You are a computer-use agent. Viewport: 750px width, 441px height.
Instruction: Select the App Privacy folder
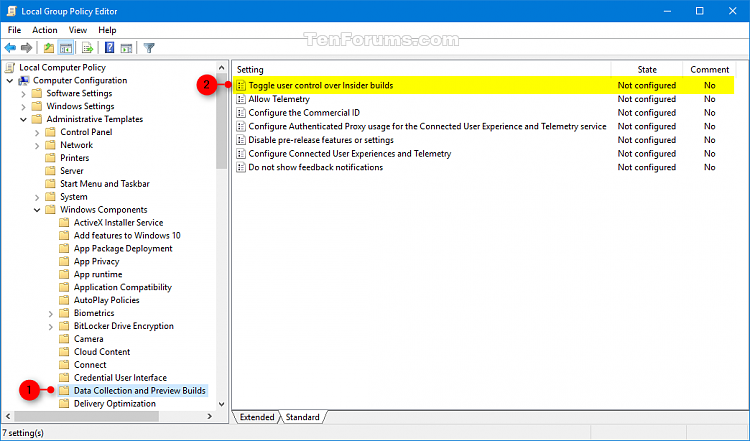97,261
